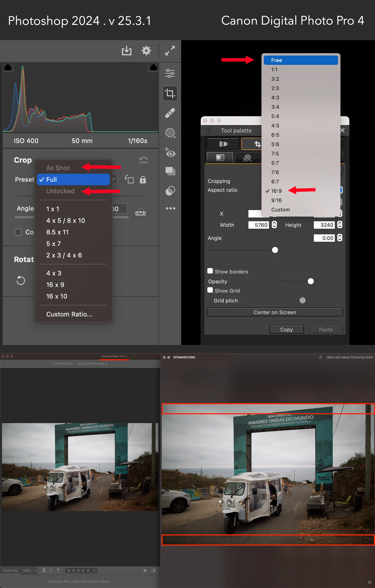Toggle the before/after split view icon
The height and width of the screenshot is (588, 375).
click(153, 571)
